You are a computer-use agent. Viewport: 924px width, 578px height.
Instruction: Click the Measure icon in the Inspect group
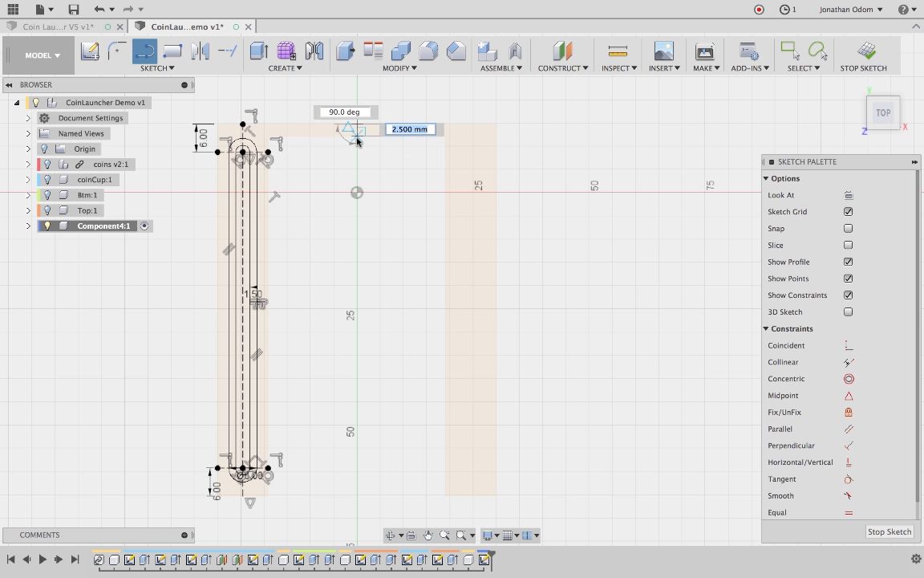[x=618, y=51]
